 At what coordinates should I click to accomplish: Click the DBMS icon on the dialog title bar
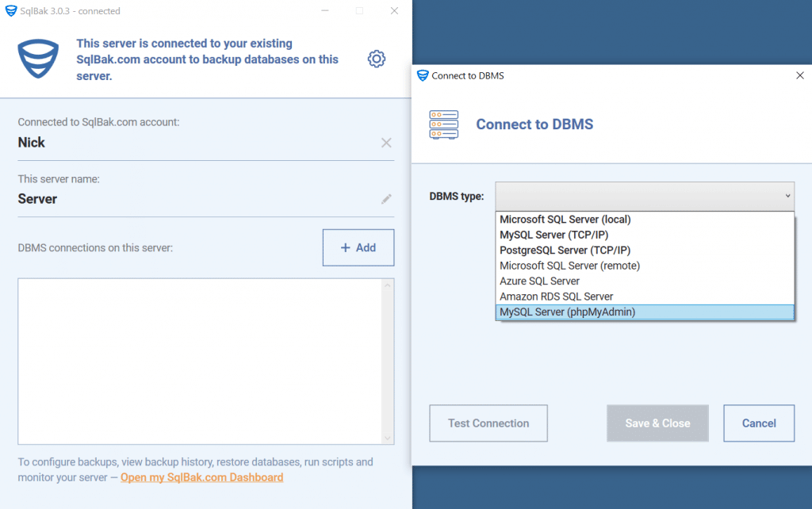[420, 75]
